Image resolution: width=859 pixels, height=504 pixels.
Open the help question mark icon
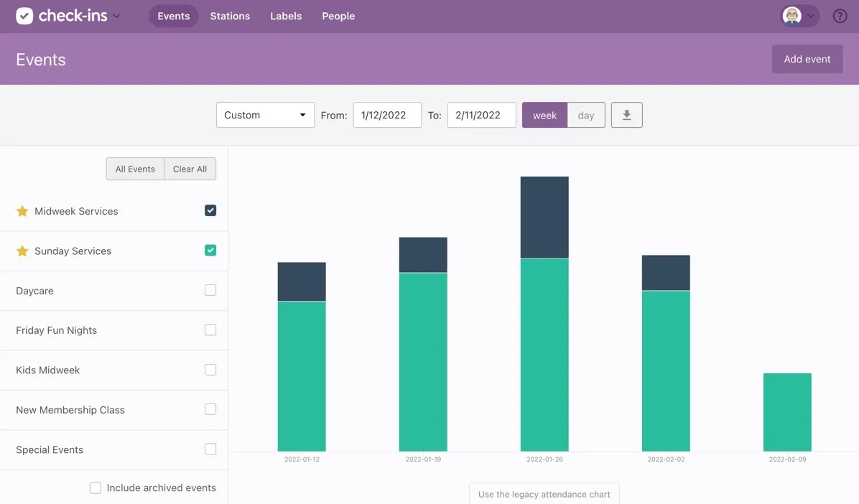click(840, 16)
